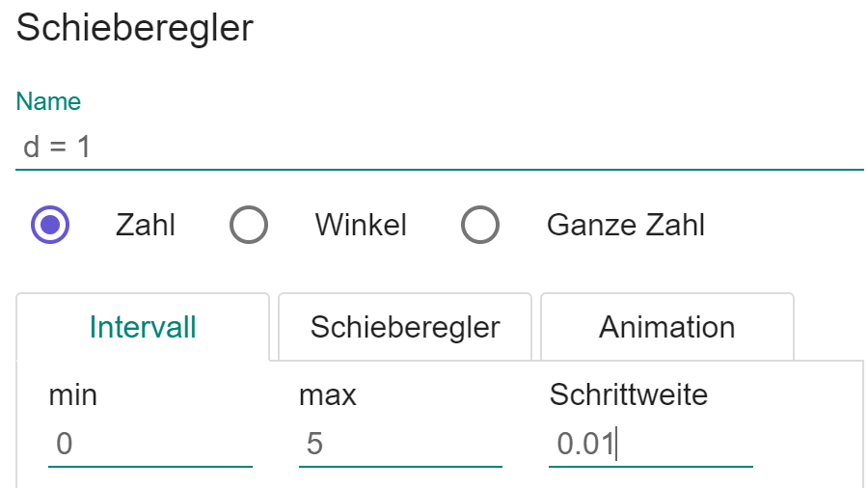868x488 pixels.
Task: Click the 'Ganze Zahl' label text
Action: 626,226
